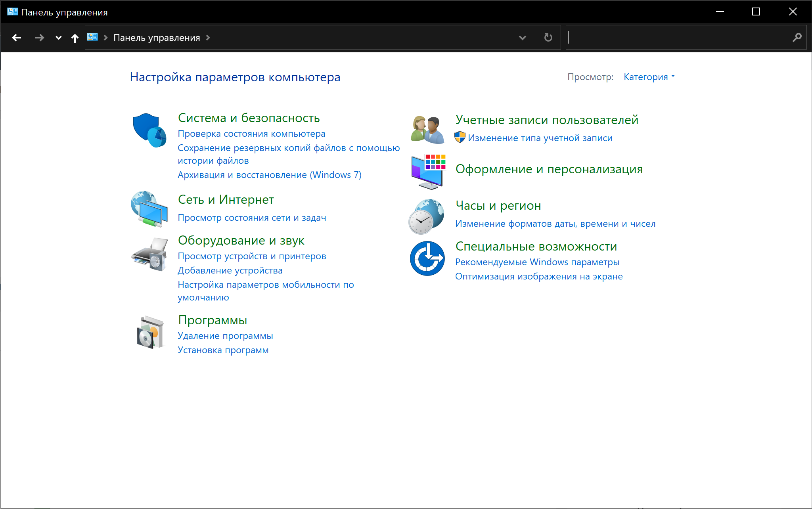Click the Programs disc box icon

pyautogui.click(x=149, y=332)
